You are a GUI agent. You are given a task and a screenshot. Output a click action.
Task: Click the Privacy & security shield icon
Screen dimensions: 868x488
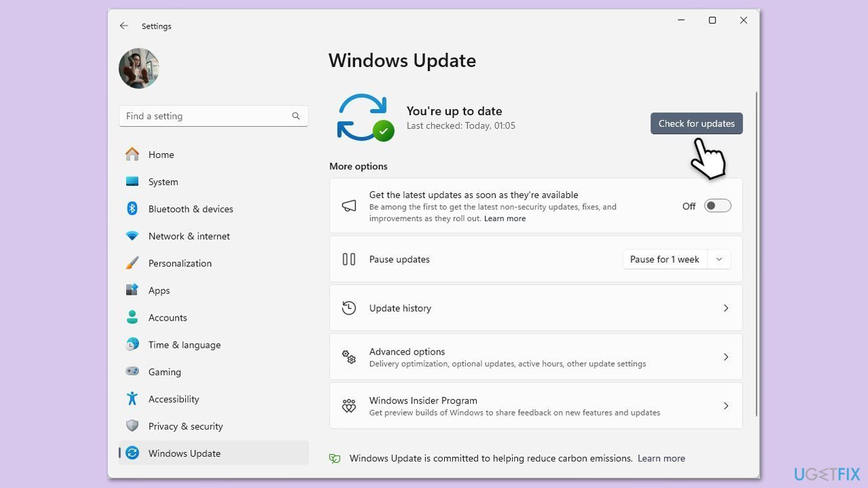133,426
